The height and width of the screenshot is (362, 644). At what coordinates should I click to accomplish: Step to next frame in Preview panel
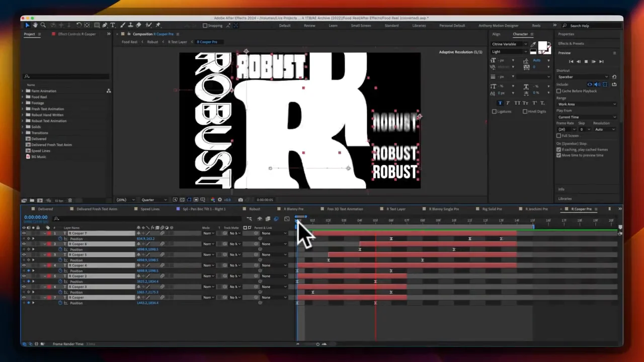pos(594,61)
